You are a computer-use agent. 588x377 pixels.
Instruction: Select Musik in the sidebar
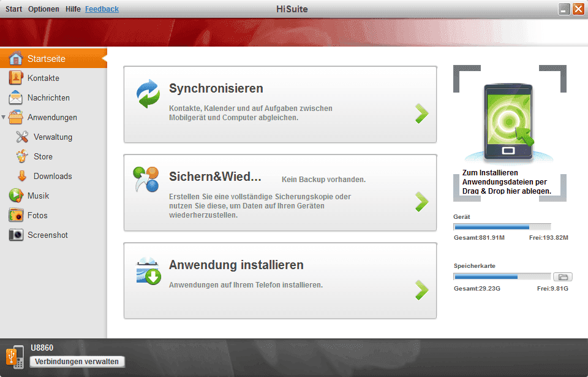click(38, 196)
